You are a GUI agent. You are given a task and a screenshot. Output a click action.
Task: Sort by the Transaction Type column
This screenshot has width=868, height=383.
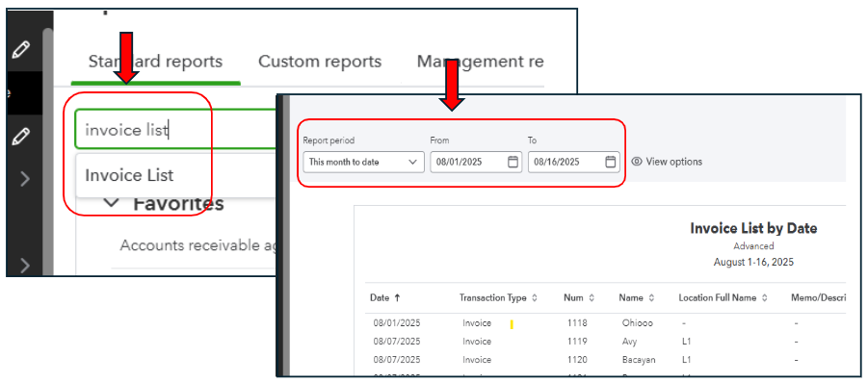tap(498, 298)
